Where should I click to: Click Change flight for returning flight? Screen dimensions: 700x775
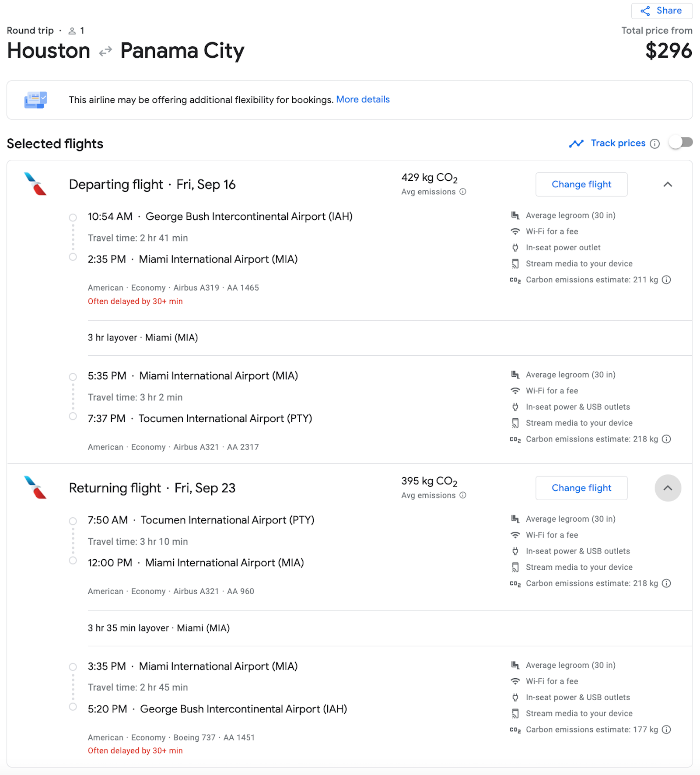click(581, 488)
